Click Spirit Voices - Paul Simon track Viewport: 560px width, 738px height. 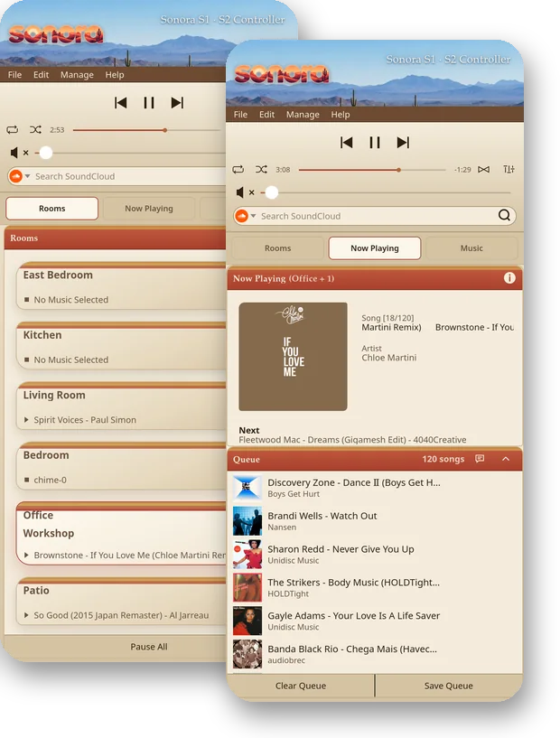coord(85,420)
